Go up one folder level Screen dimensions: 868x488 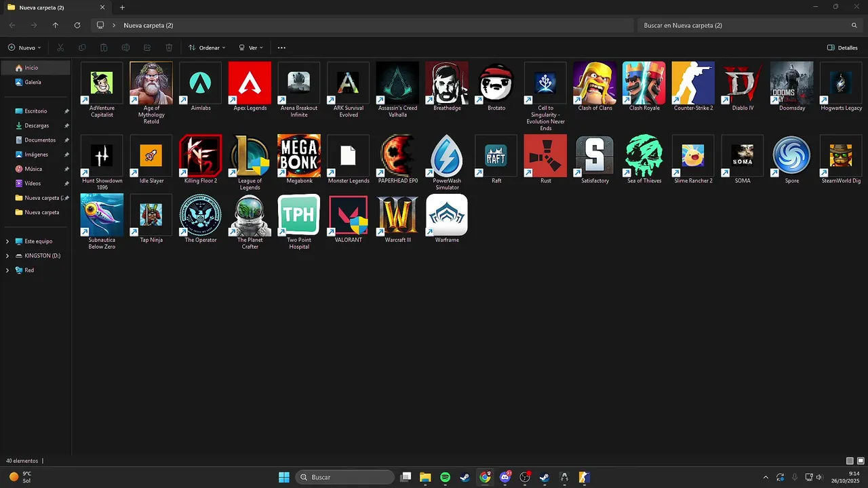55,25
